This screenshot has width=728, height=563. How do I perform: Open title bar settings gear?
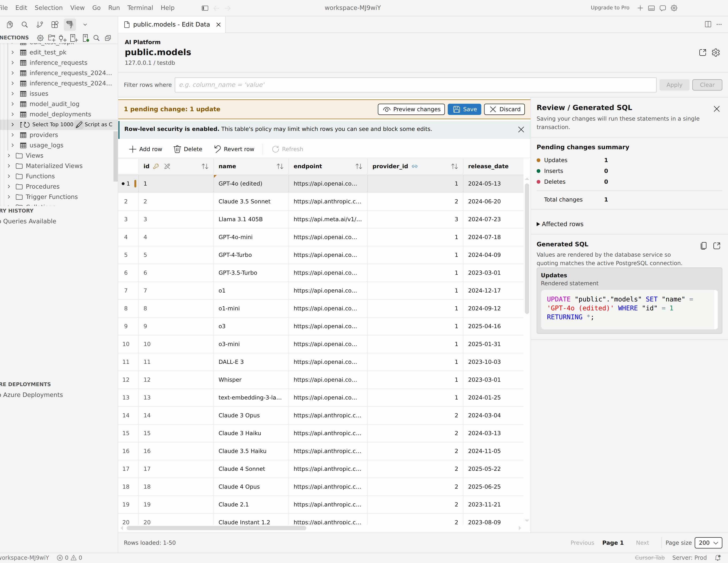point(674,8)
